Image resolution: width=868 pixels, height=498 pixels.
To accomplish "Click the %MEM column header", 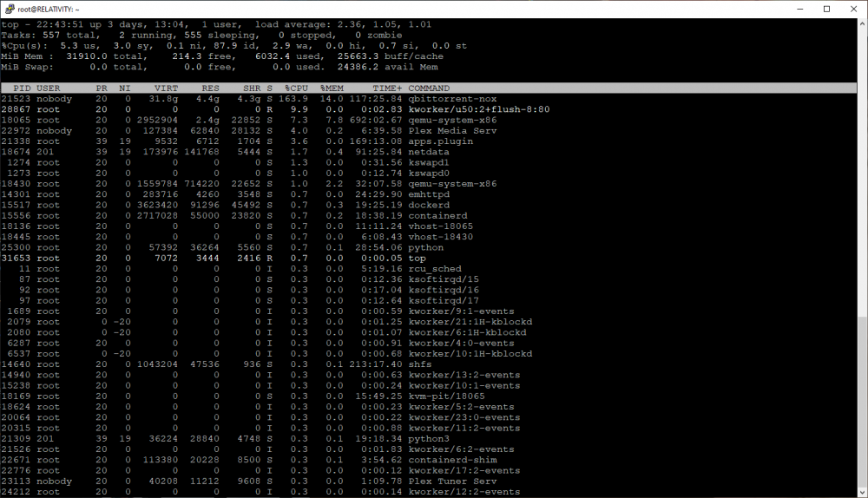I will coord(332,88).
